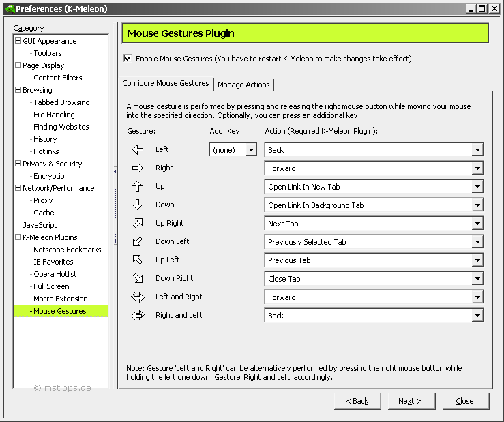Switch to the Manage Actions tab

[243, 85]
